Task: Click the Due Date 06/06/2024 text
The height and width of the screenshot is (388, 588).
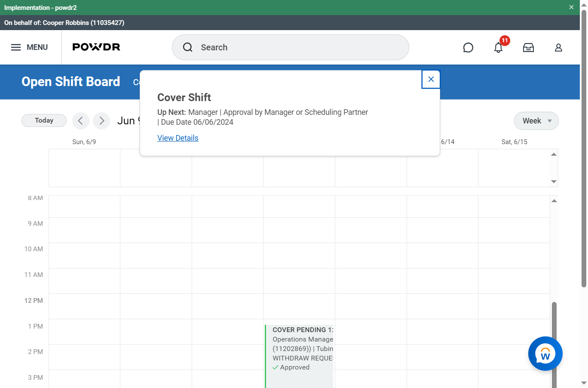Action: coord(197,122)
